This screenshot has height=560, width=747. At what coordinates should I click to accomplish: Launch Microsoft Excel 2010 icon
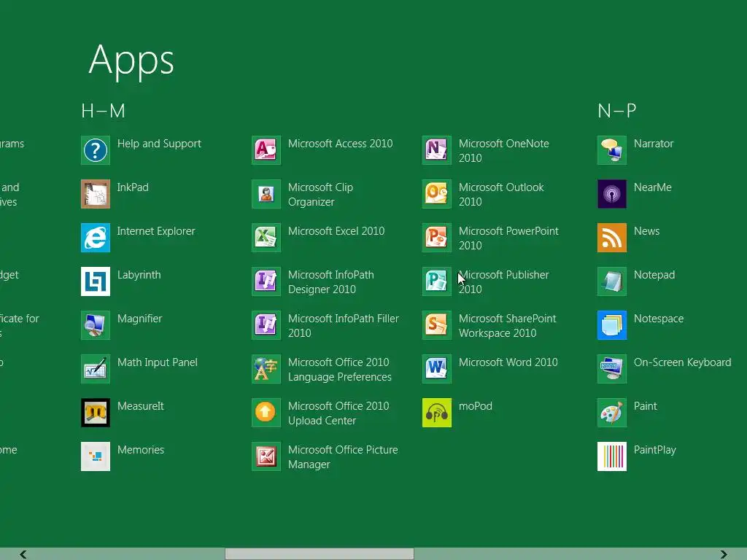(266, 238)
